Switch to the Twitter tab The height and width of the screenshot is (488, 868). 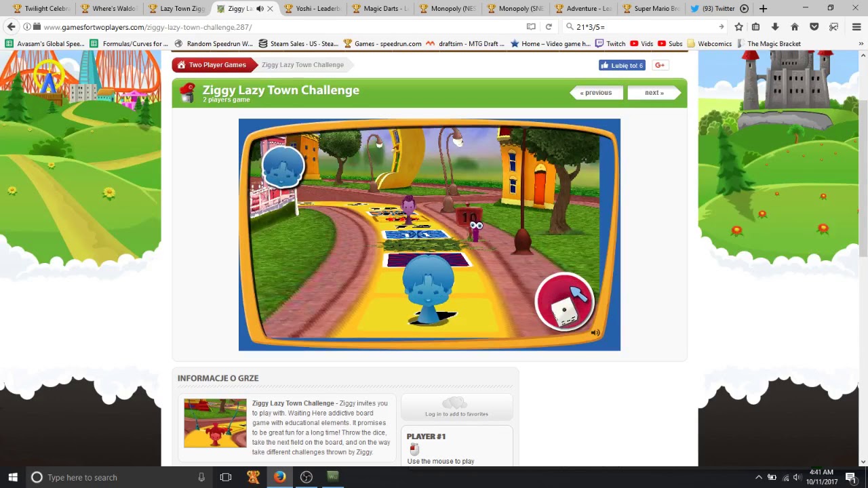click(712, 9)
